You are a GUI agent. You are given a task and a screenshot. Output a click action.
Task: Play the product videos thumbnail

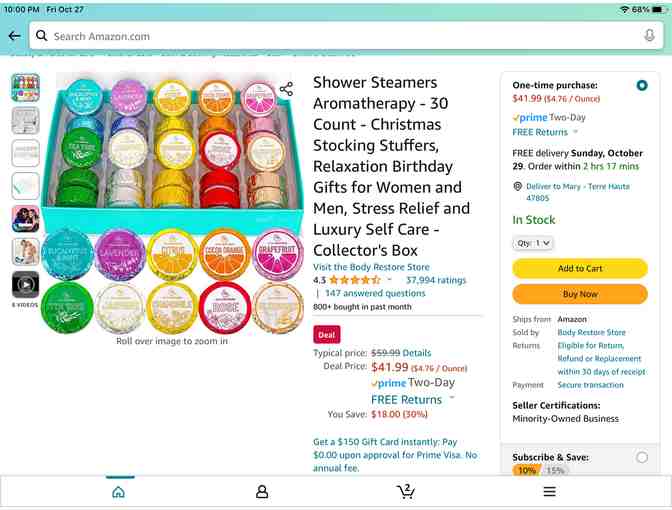25,285
